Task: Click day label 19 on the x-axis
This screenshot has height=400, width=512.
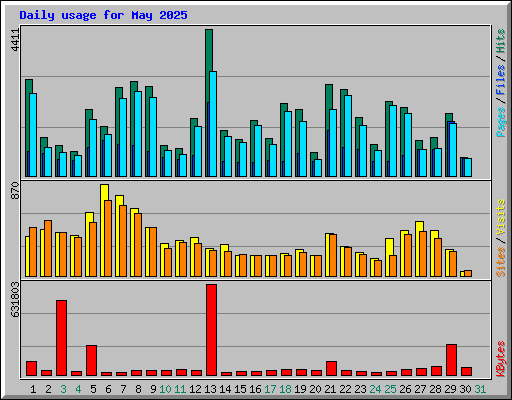Action: coord(300,389)
